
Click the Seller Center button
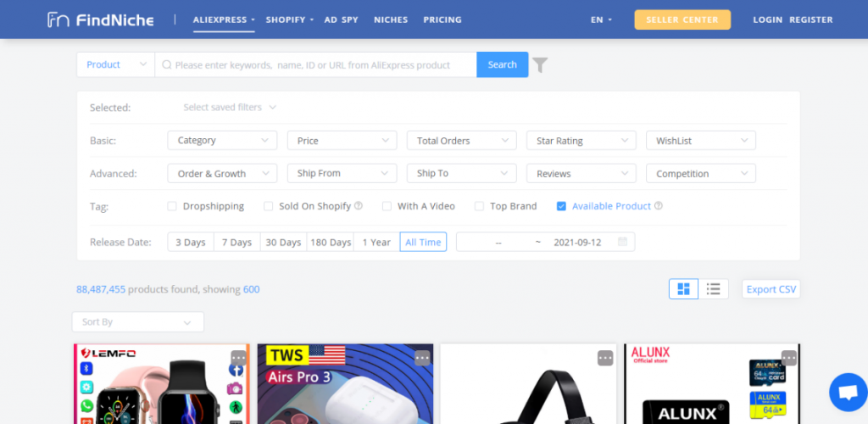682,20
